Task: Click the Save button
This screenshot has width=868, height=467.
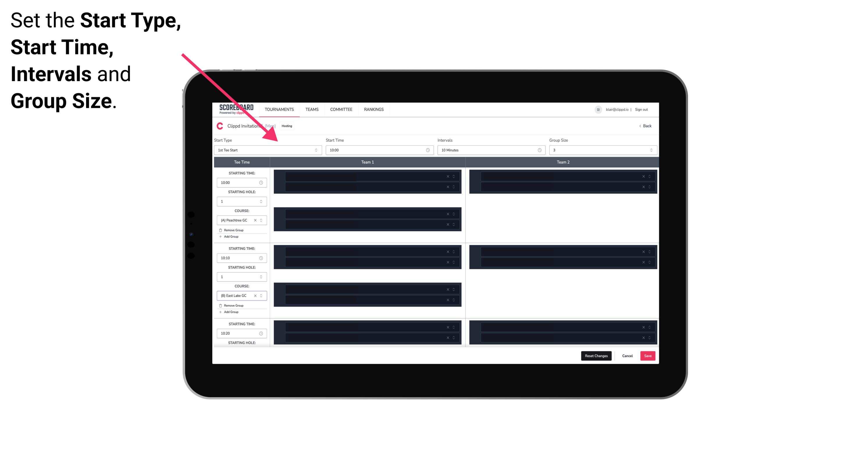Action: click(x=648, y=355)
